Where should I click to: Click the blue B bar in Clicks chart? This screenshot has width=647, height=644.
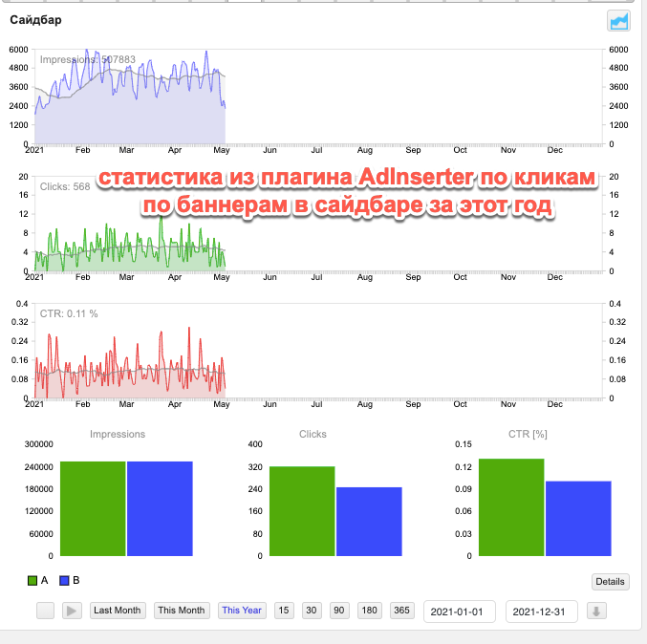(x=369, y=522)
